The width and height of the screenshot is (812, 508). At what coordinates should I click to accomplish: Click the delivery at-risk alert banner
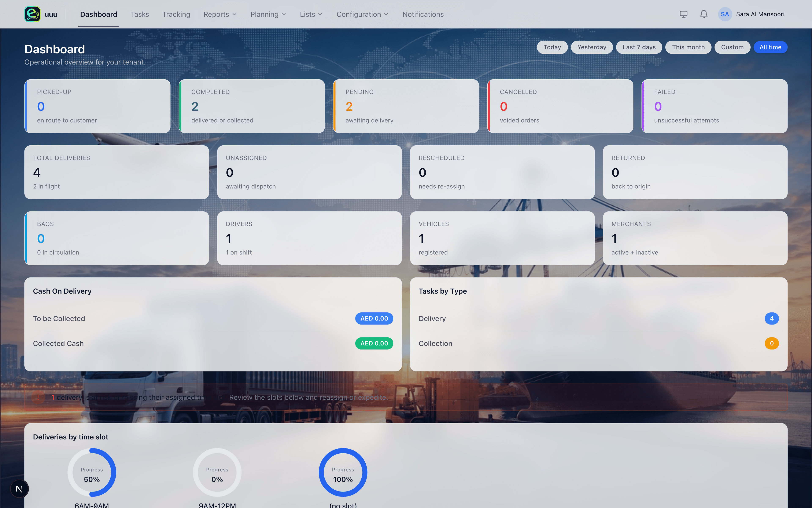click(x=406, y=397)
